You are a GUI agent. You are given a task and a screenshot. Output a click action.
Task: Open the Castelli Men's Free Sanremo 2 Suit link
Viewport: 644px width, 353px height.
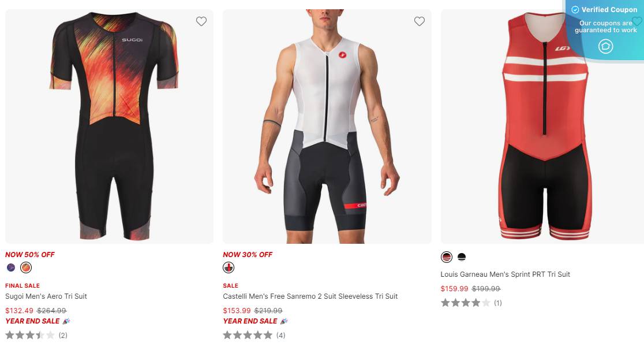click(310, 296)
